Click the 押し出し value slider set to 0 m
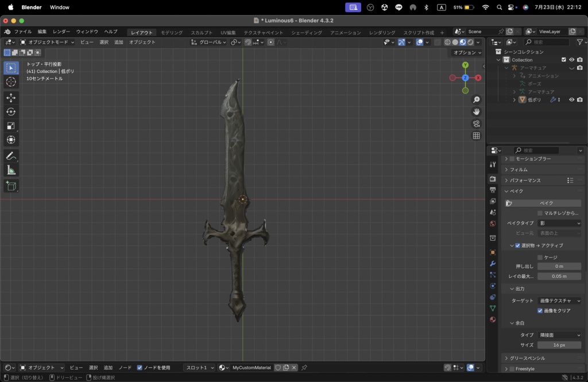This screenshot has width=588, height=382. 559,266
